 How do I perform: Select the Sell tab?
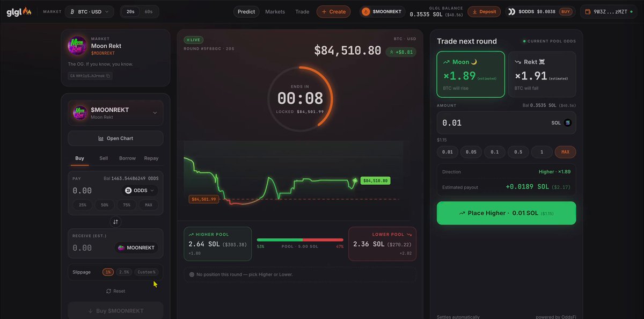(x=104, y=158)
